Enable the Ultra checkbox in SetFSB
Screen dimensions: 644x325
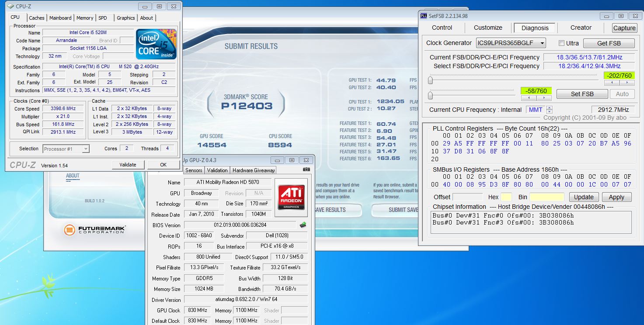click(x=562, y=43)
